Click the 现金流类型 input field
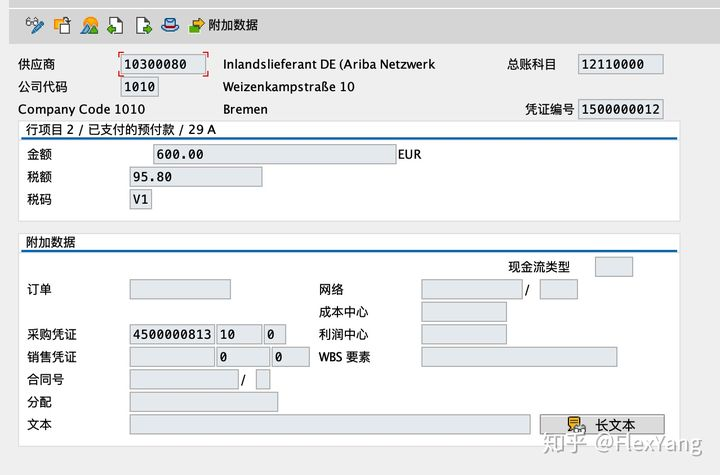The image size is (720, 475). (613, 267)
